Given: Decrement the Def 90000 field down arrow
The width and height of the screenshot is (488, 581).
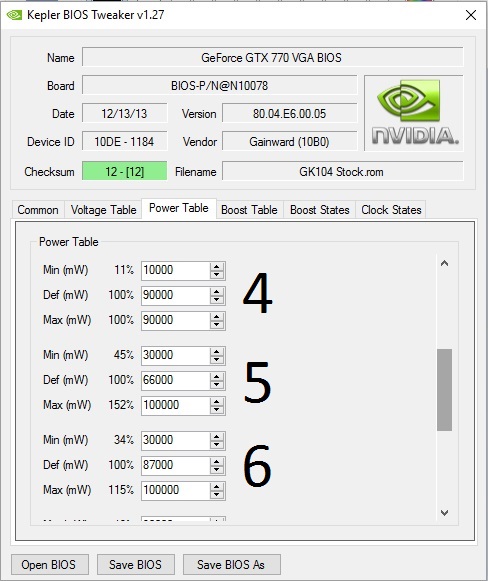Looking at the screenshot, I should pyautogui.click(x=217, y=300).
